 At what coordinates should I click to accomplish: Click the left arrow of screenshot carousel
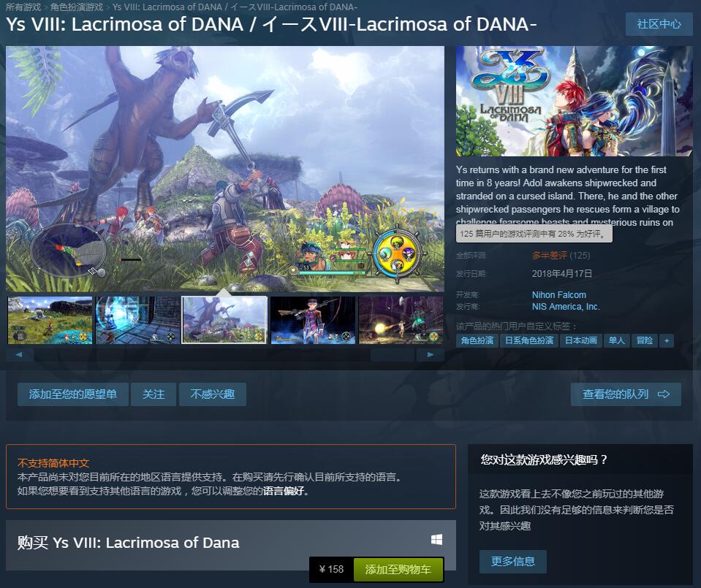(x=19, y=355)
